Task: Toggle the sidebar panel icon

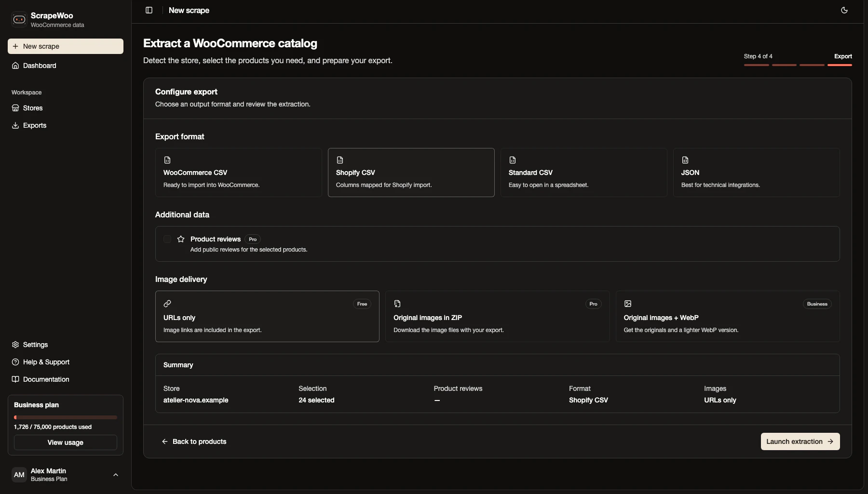Action: 149,10
